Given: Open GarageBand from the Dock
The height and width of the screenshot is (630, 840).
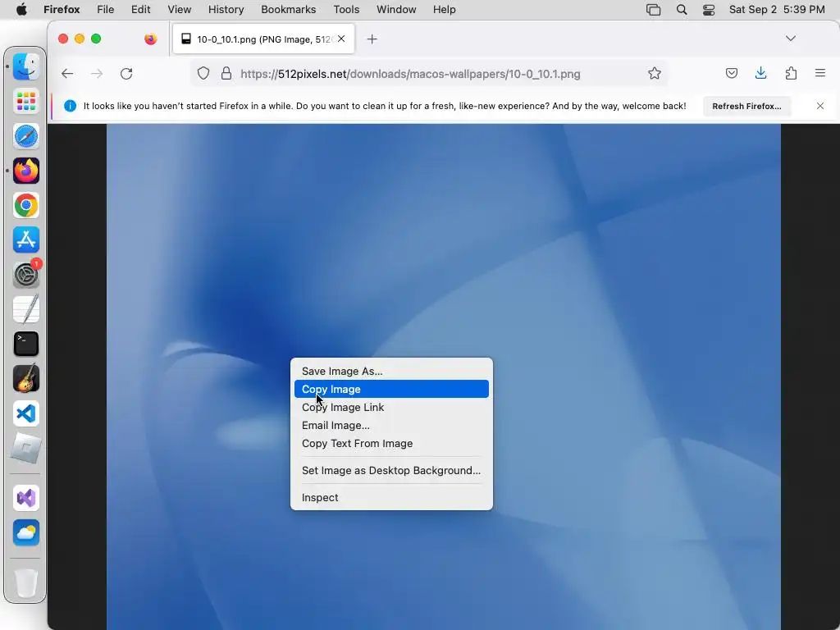Looking at the screenshot, I should pyautogui.click(x=26, y=378).
